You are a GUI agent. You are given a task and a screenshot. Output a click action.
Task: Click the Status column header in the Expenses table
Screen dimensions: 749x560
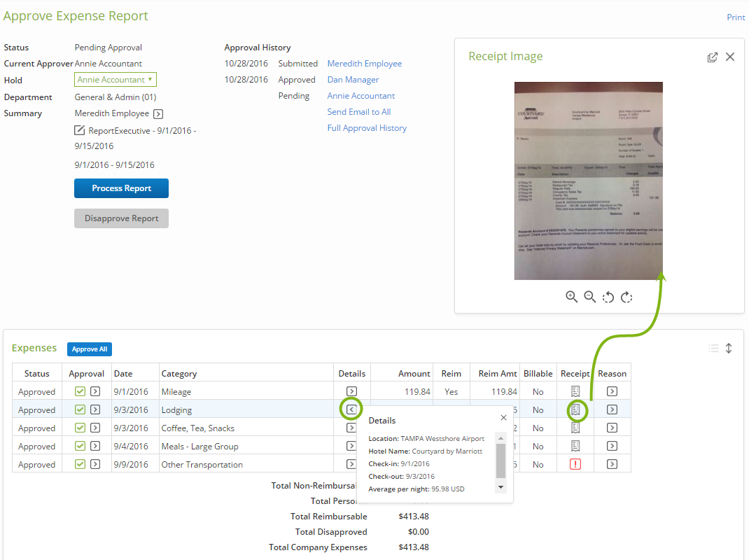(x=37, y=374)
